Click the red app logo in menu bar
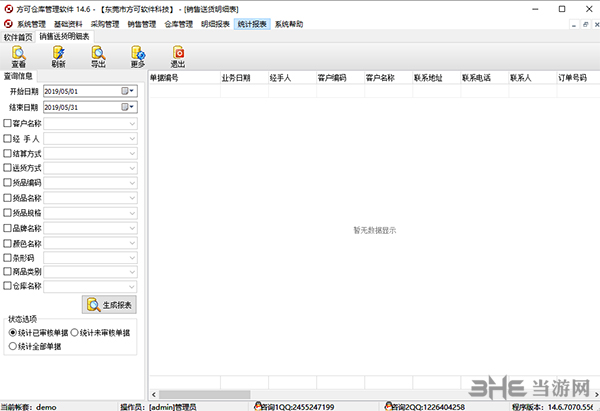The height and width of the screenshot is (411, 600). [8, 24]
